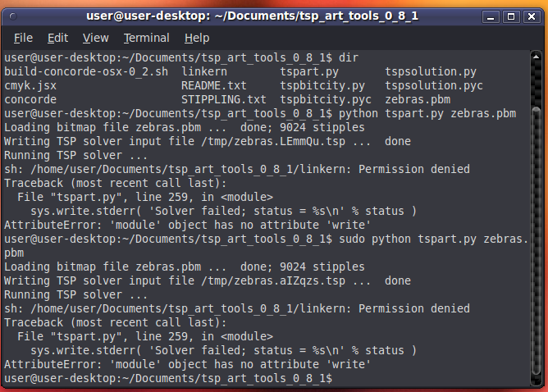Minimize the terminal window
Screen dimensions: 548x392
pyautogui.click(x=491, y=16)
